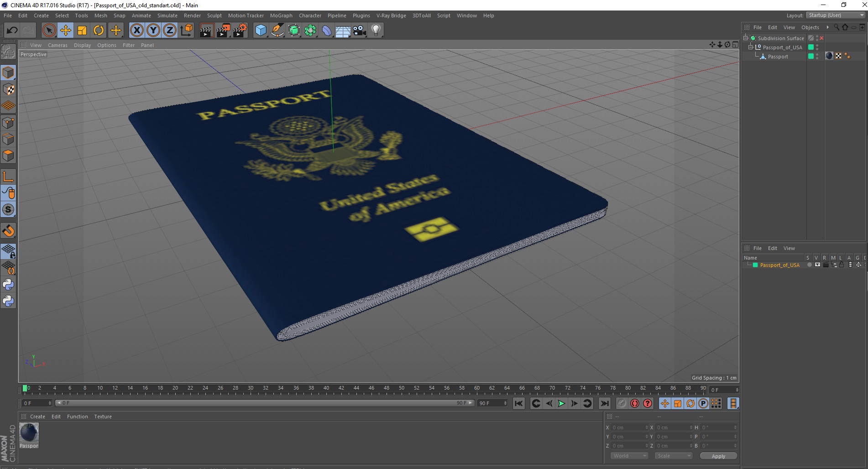Open the World coordinate dropdown
Image resolution: width=868 pixels, height=469 pixels.
[x=629, y=456]
